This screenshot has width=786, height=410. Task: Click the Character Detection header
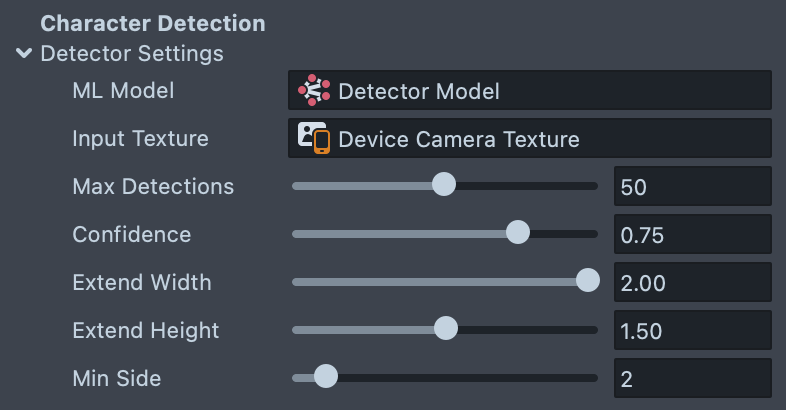coord(153,23)
